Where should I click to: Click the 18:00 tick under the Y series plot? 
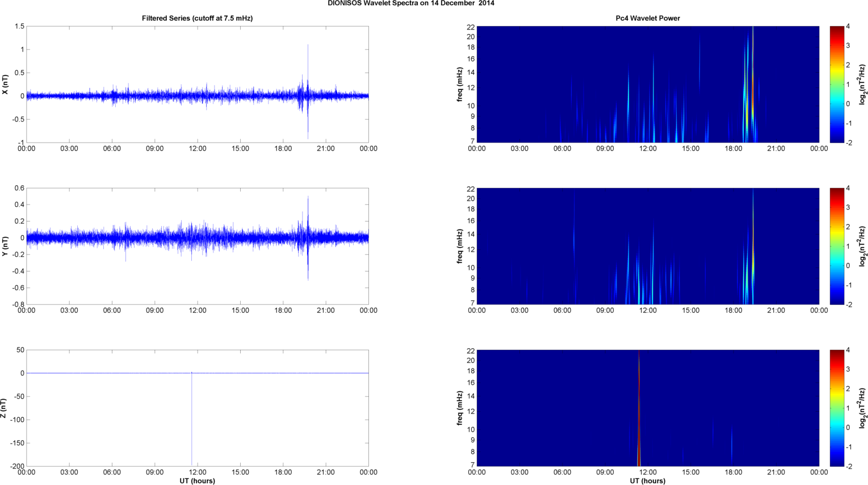283,311
